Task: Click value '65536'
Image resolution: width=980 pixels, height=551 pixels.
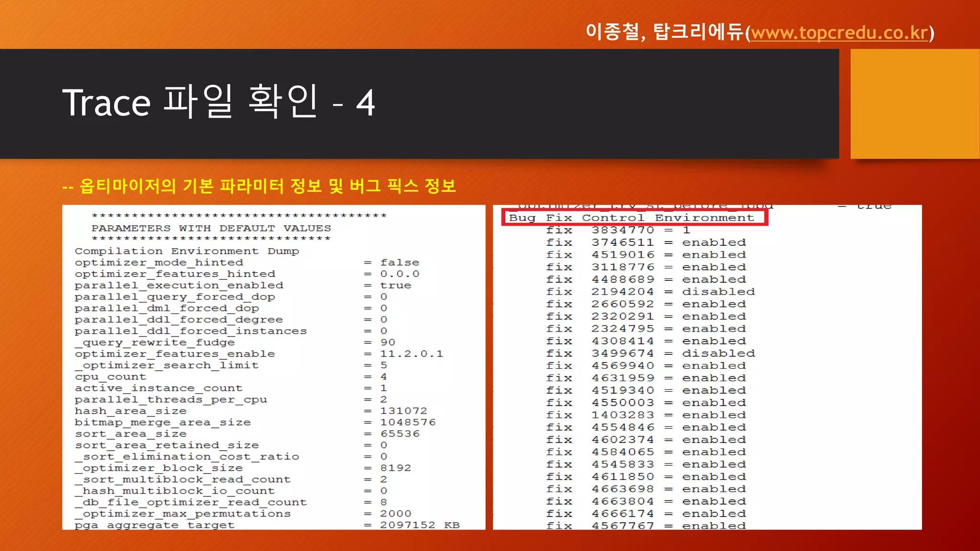Action: tap(400, 434)
